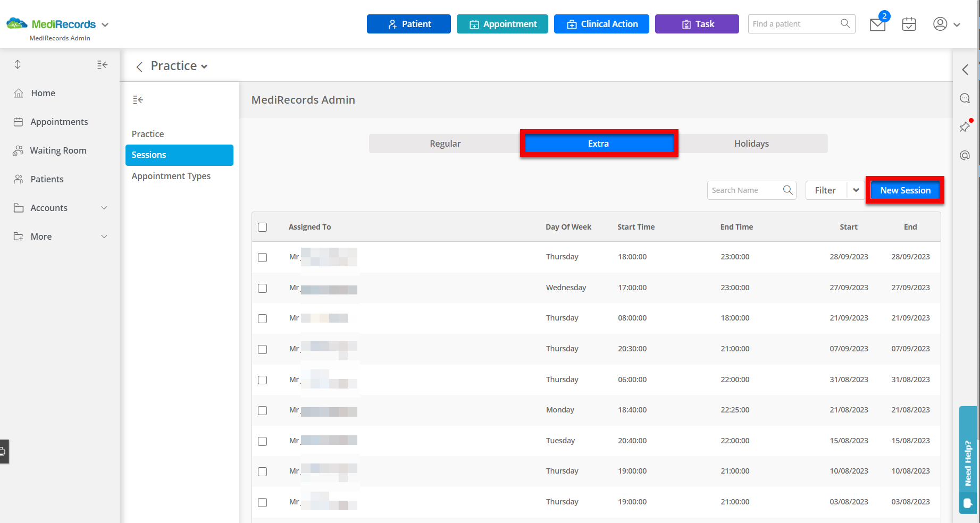Switch to the Holidays tab
The image size is (980, 523).
[x=751, y=144]
